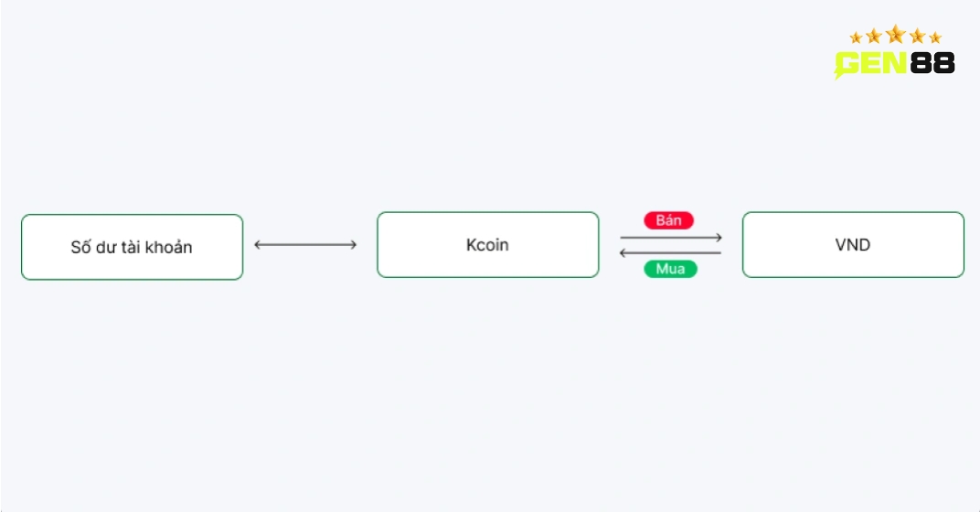Click the leftmost star above the logo
Image resolution: width=980 pixels, height=512 pixels.
point(857,37)
